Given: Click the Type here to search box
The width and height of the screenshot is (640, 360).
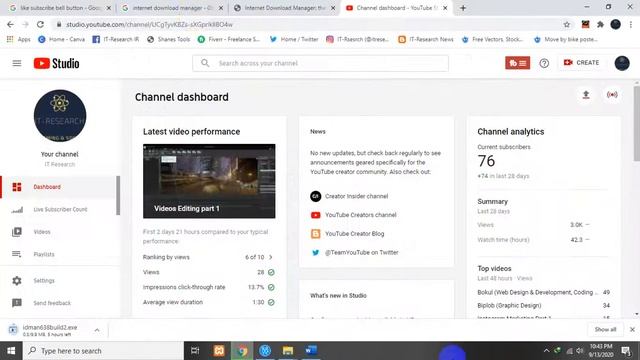Looking at the screenshot, I should 103,351.
